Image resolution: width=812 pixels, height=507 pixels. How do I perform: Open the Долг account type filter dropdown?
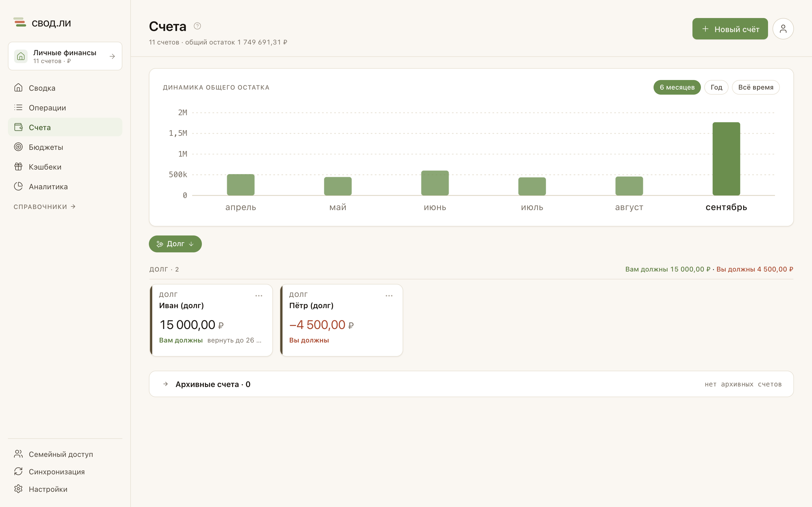tap(175, 244)
